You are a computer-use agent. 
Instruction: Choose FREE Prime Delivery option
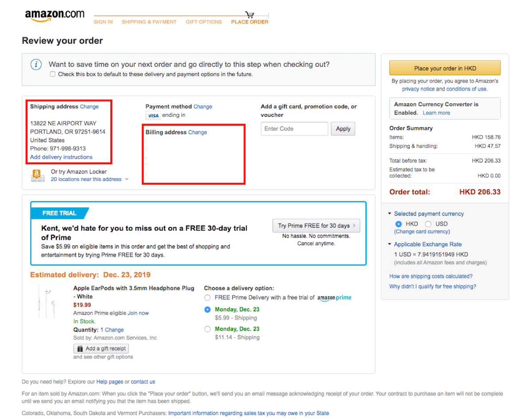(x=207, y=298)
